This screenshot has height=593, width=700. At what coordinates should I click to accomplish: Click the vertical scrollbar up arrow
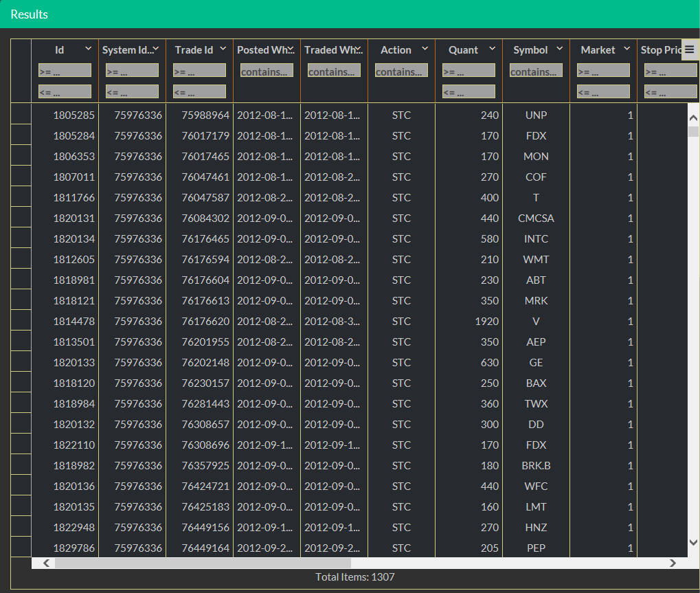click(x=693, y=118)
